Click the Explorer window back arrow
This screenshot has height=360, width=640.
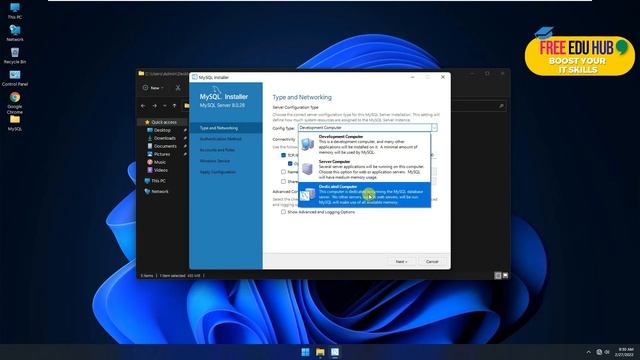coord(143,106)
